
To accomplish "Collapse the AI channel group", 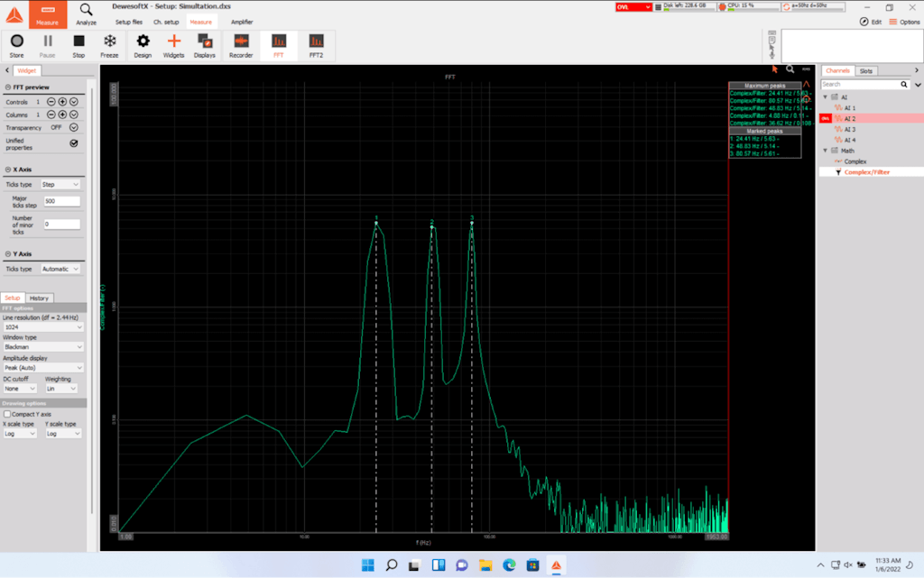I will tap(825, 96).
